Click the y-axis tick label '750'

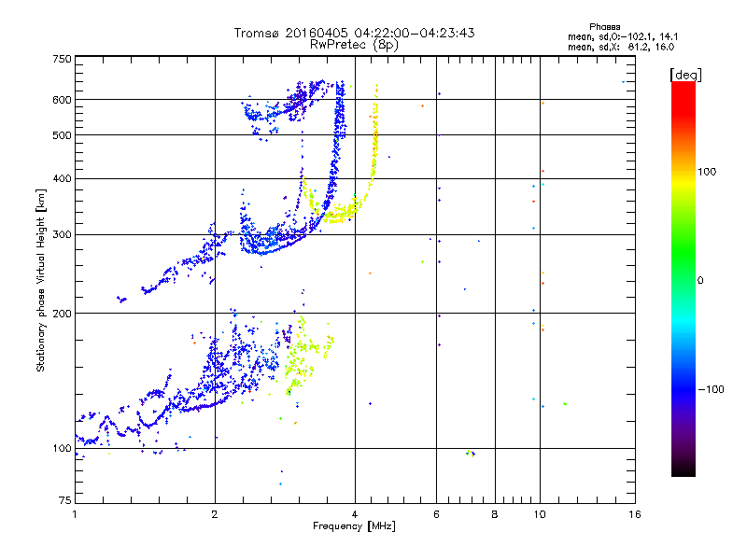click(62, 59)
